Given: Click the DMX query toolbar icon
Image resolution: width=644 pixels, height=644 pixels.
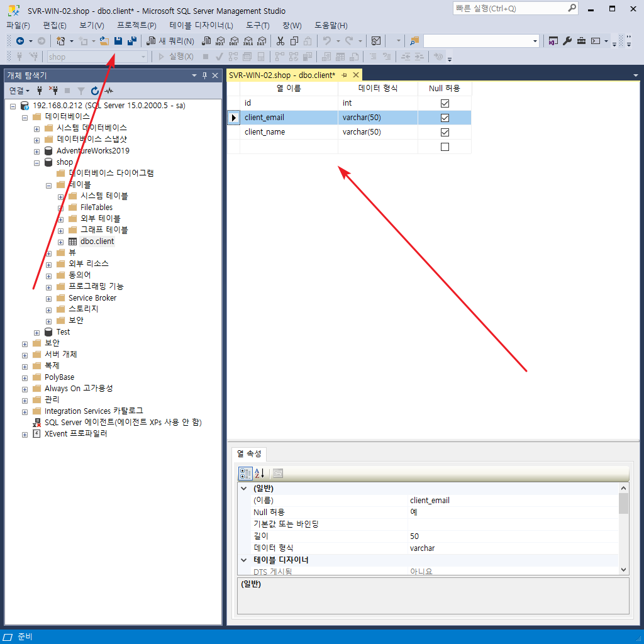Looking at the screenshot, I should [x=234, y=41].
